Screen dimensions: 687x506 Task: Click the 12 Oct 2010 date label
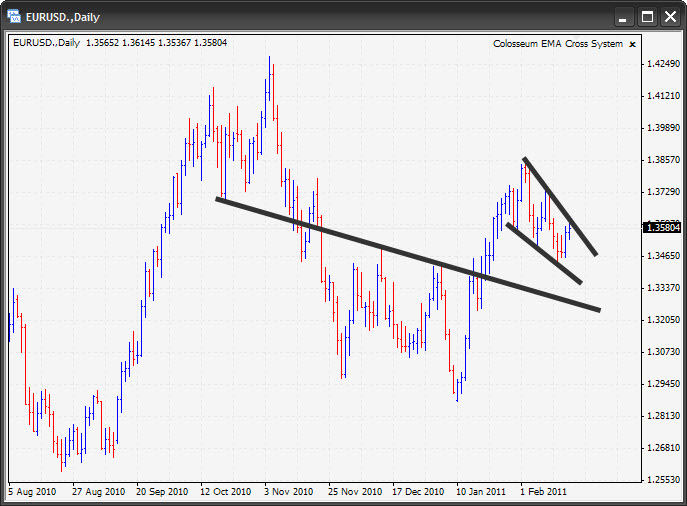(x=226, y=492)
